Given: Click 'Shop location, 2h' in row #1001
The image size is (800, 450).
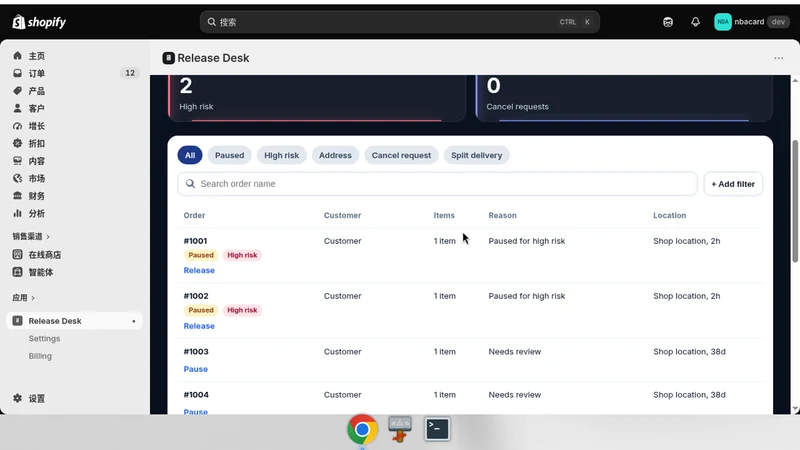Looking at the screenshot, I should 687,241.
